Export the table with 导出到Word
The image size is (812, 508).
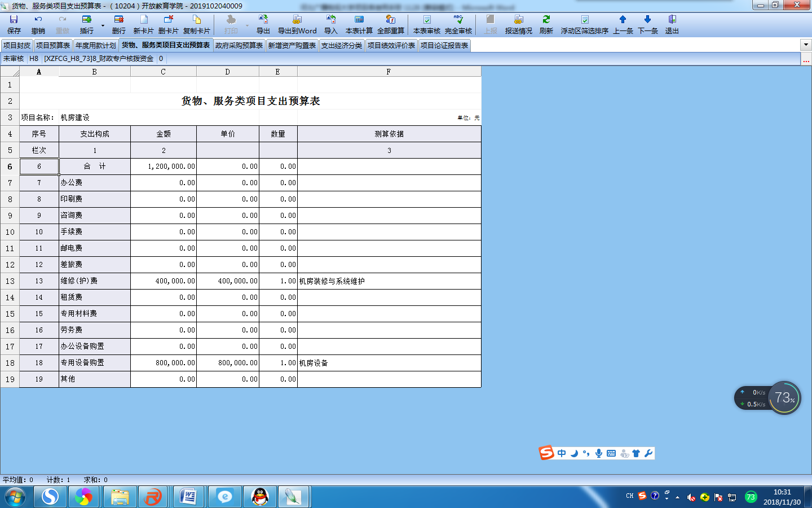pyautogui.click(x=297, y=24)
